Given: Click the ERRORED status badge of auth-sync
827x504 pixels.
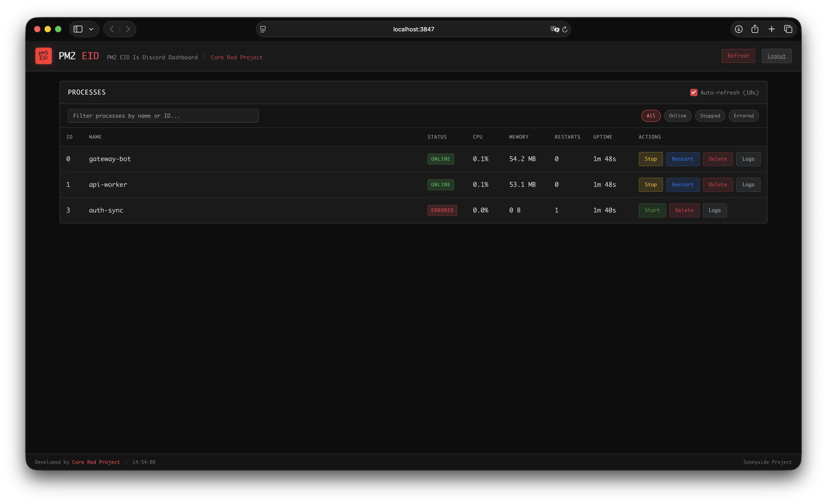Looking at the screenshot, I should [x=442, y=210].
